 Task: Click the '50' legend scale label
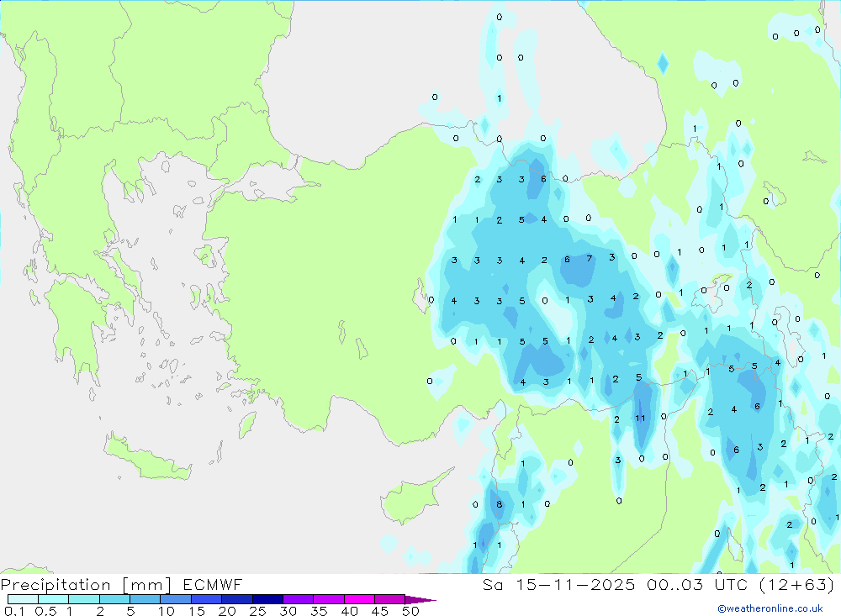point(410,611)
